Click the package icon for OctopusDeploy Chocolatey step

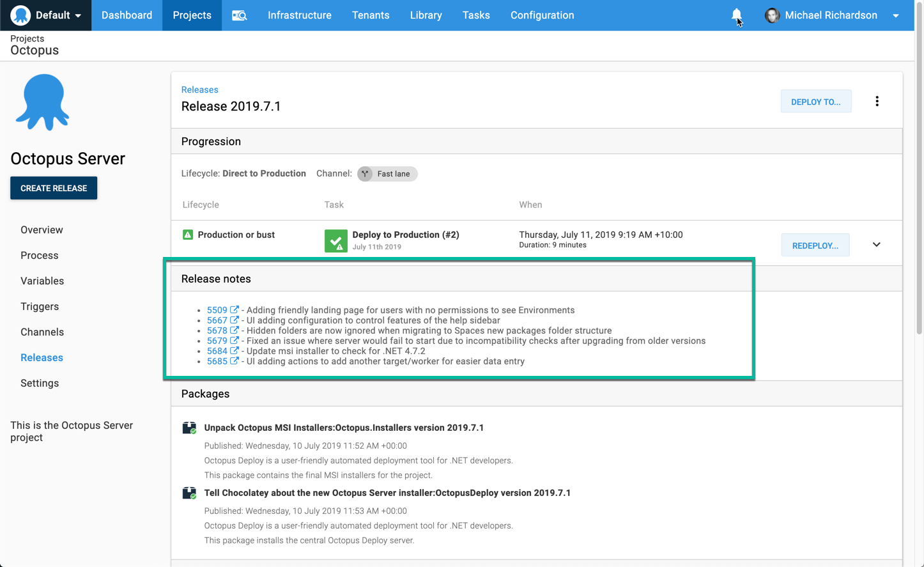click(x=189, y=493)
